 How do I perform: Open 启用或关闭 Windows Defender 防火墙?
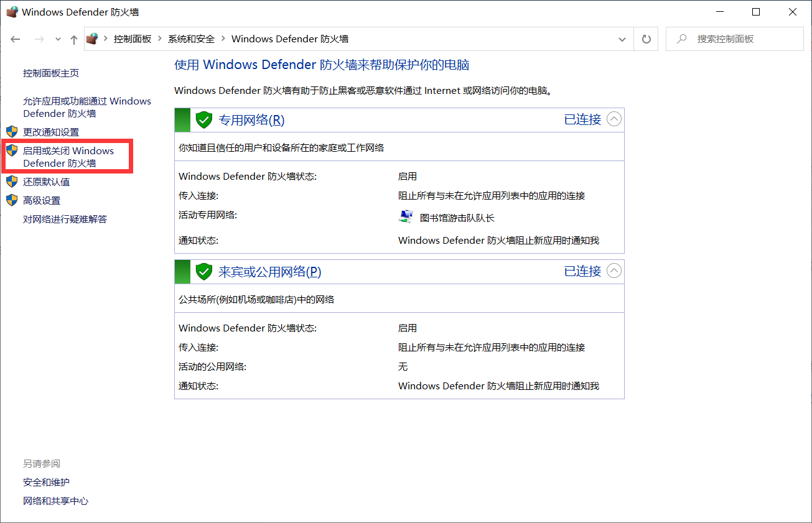tap(67, 157)
